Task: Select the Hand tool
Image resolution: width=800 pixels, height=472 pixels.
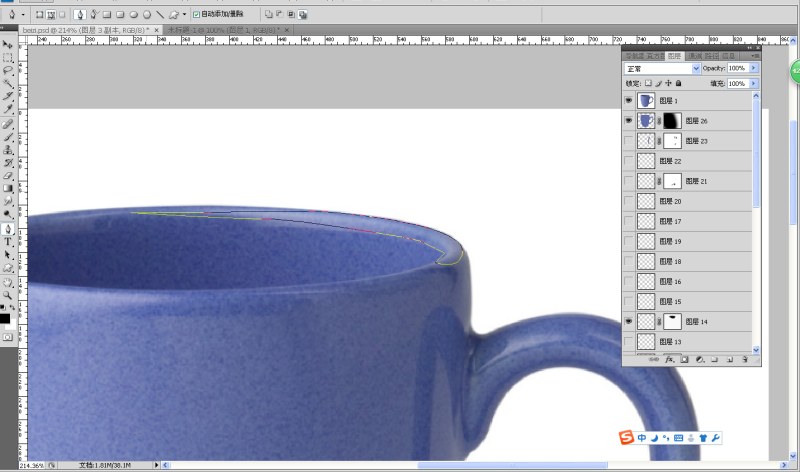Action: (x=8, y=282)
